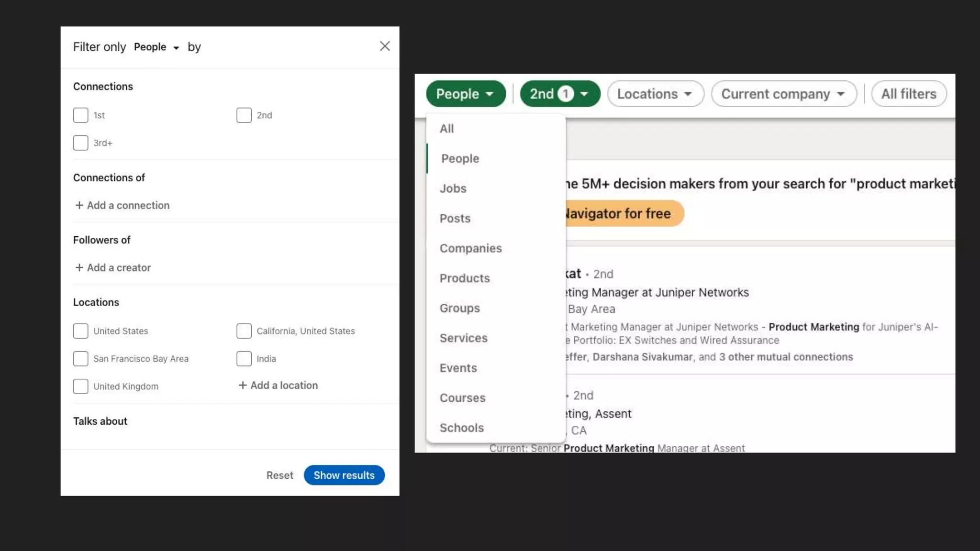This screenshot has height=551, width=980.
Task: Enable the India location checkbox
Action: [244, 359]
